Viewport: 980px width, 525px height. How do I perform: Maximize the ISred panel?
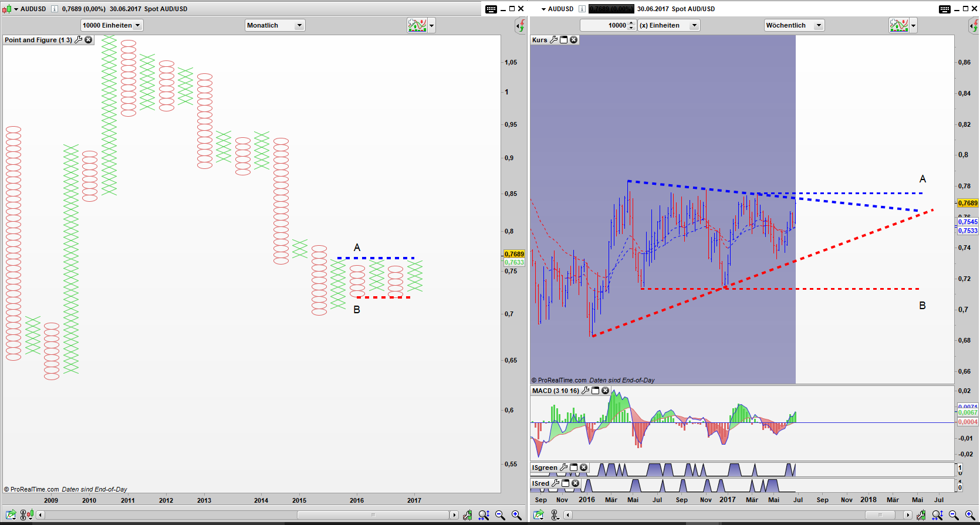566,483
